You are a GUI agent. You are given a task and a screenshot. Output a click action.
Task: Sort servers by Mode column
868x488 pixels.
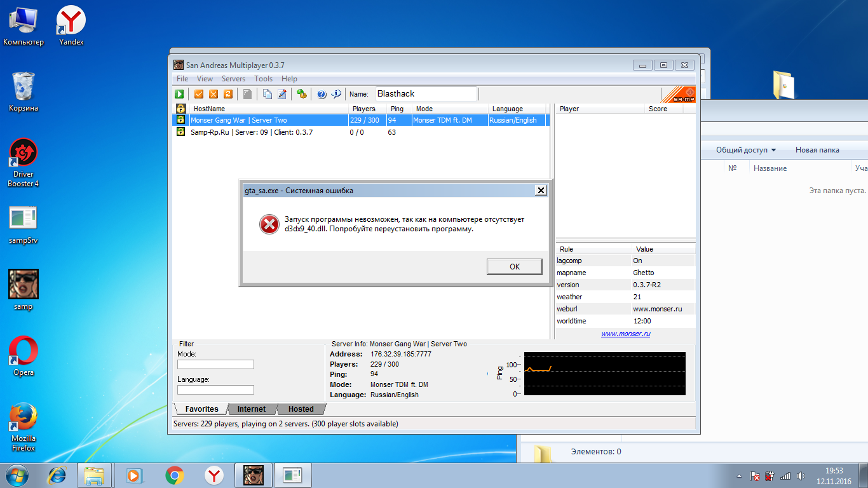click(450, 109)
